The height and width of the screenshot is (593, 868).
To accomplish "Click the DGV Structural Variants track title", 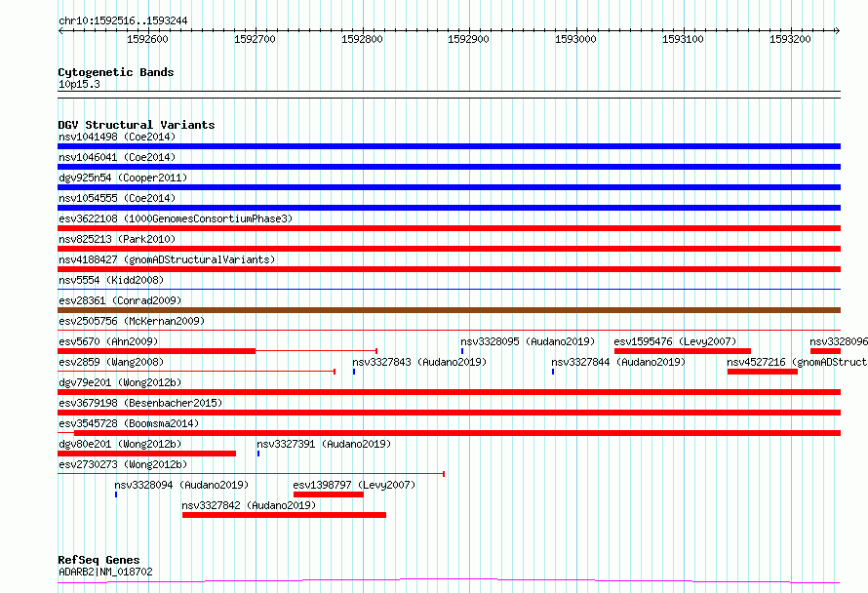I will coord(137,125).
